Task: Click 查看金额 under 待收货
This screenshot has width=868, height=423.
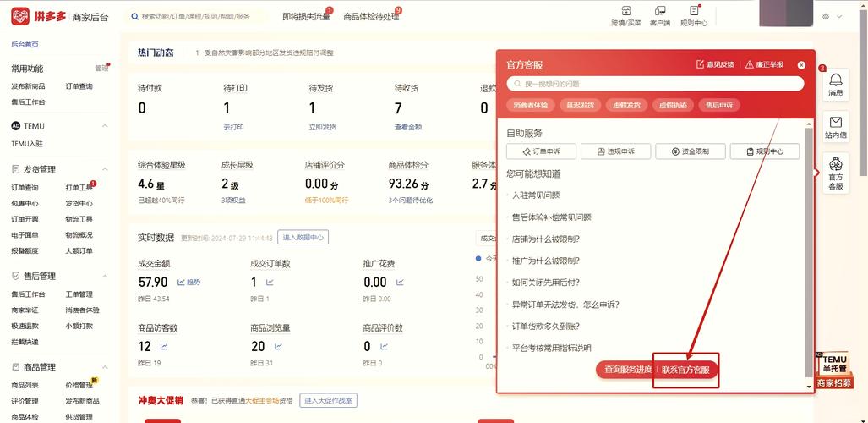Action: pyautogui.click(x=408, y=127)
